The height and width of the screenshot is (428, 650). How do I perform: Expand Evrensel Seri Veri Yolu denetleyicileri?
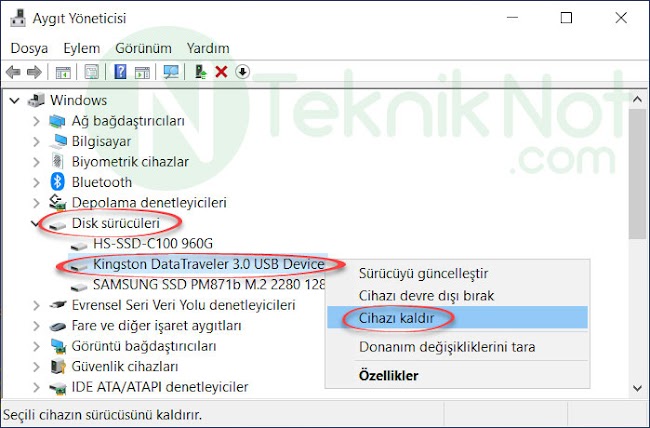click(36, 305)
